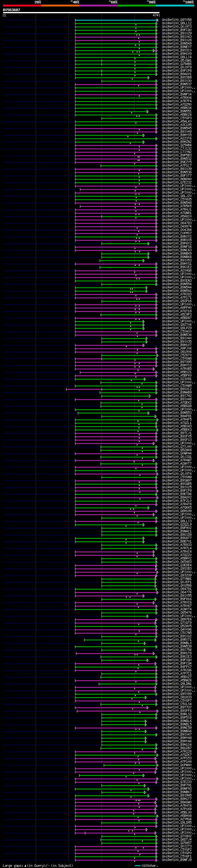The image size is (197, 868).
Task: Open hit UniRef100_B9N549
Action: point(177,43)
